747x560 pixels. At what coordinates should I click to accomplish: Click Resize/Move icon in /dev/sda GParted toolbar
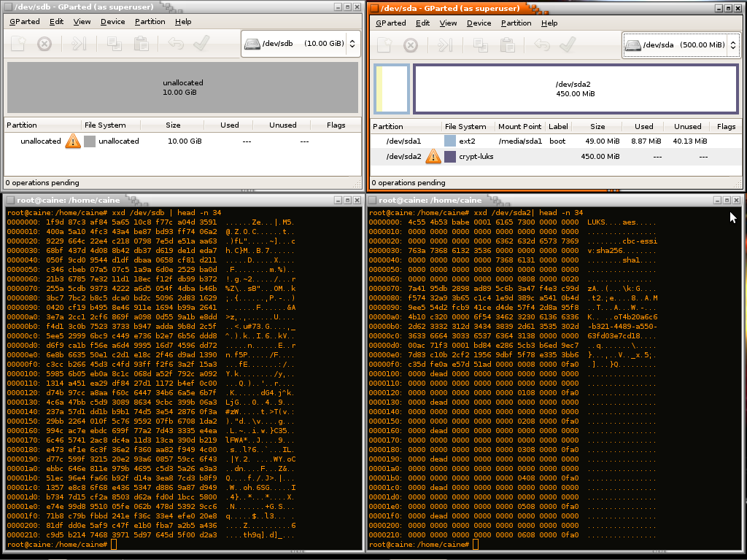pyautogui.click(x=445, y=45)
